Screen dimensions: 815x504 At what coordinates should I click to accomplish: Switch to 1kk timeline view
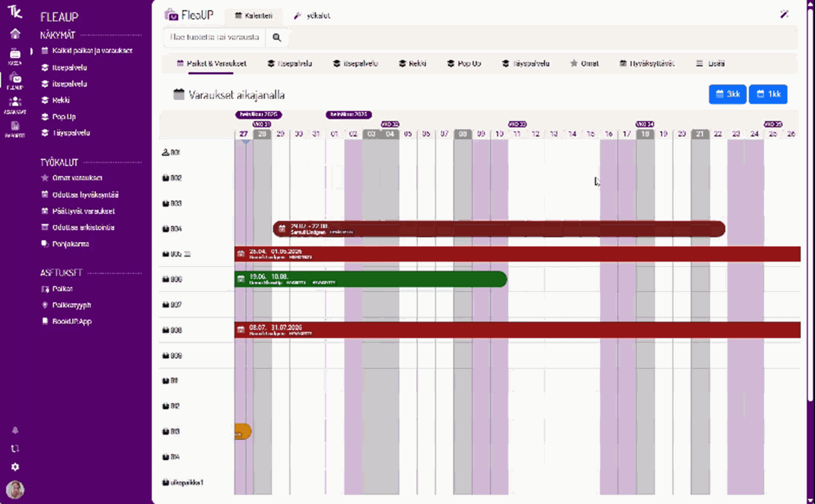768,94
